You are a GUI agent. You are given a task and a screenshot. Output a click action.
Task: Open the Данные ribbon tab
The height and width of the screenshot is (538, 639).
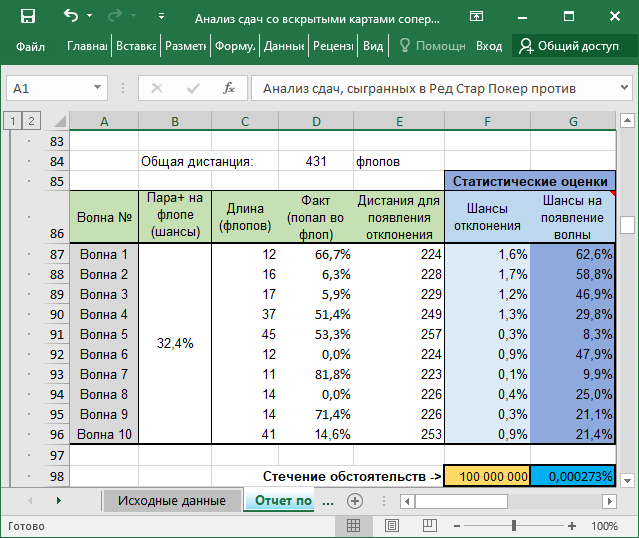pos(284,46)
